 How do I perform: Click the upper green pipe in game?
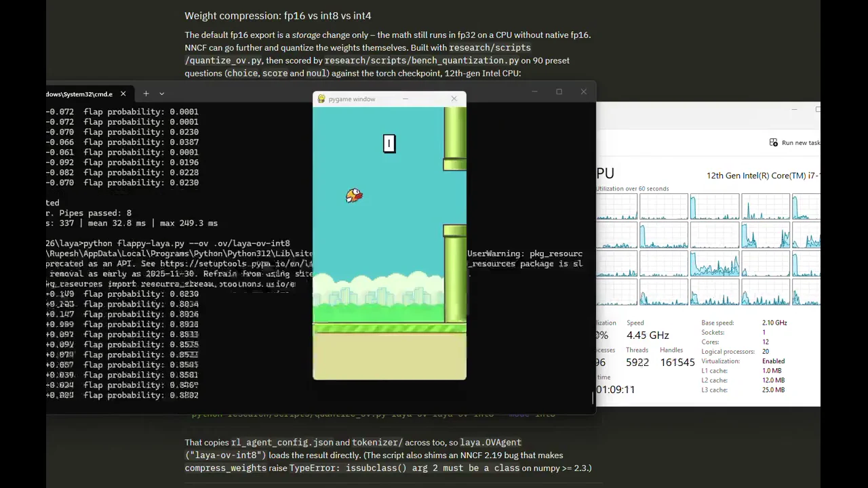[455, 138]
